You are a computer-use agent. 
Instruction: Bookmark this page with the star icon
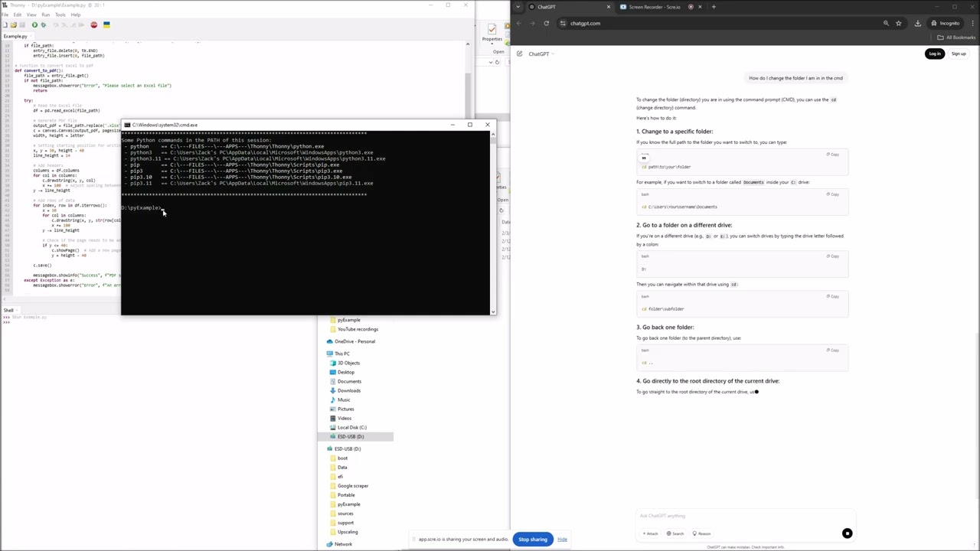click(x=899, y=23)
